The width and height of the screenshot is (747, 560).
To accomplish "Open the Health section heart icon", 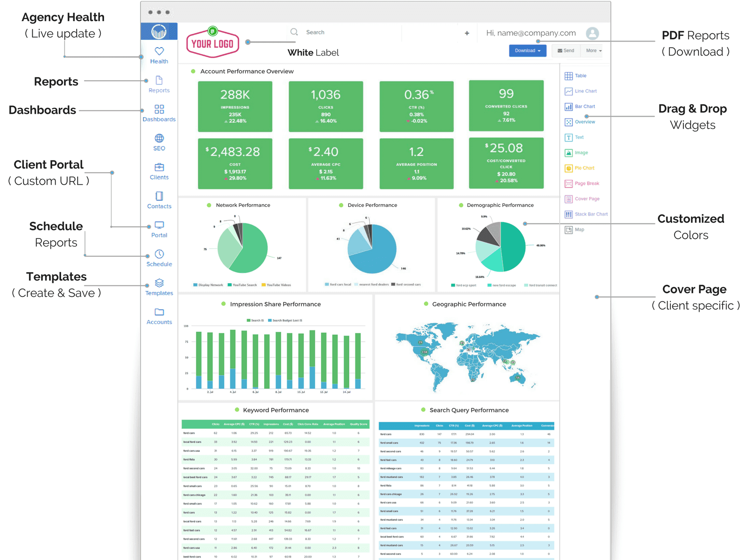I will point(159,51).
